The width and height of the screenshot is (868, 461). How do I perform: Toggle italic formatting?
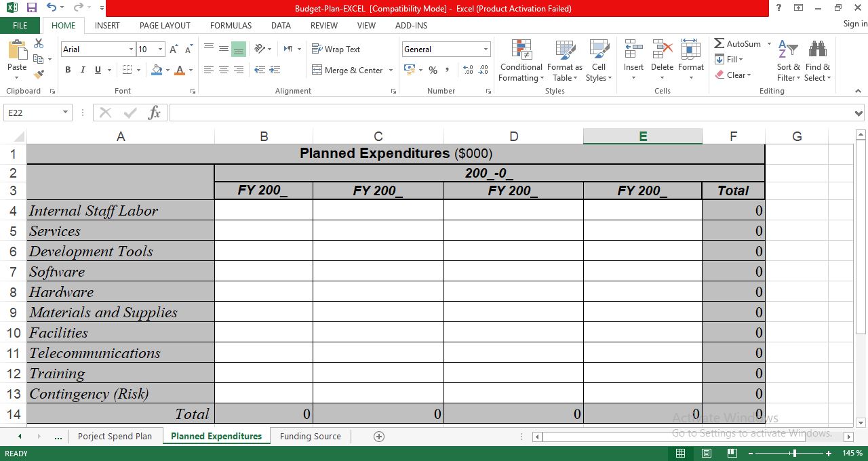82,70
